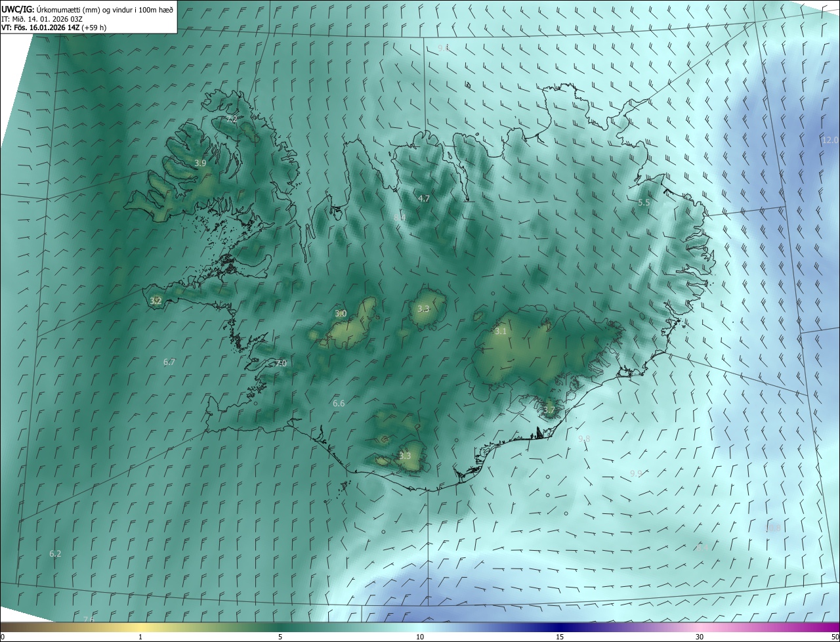Screen dimensions: 840x642
Task: Click the 3.1 value on the Vatnajökull glacier
Action: (x=501, y=332)
